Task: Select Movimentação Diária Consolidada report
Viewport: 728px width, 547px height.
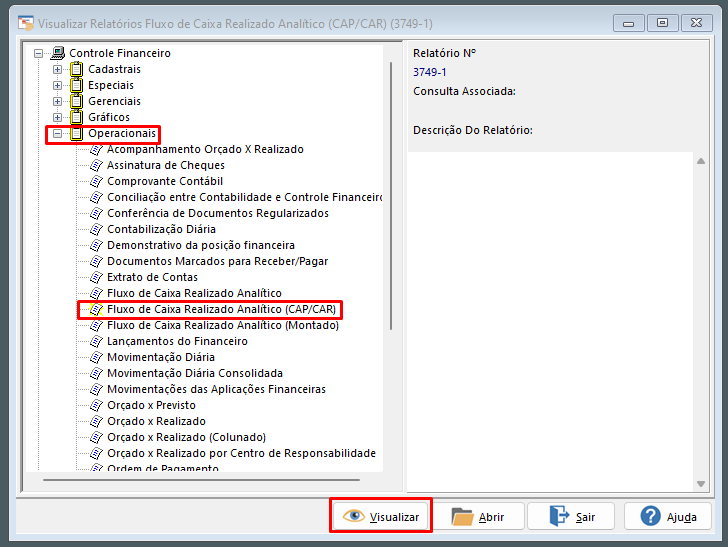Action: point(195,374)
